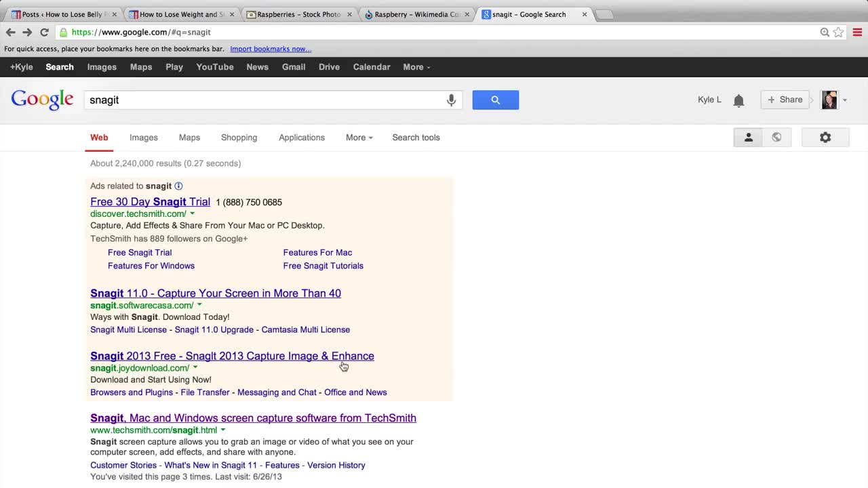This screenshot has width=868, height=488.
Task: Click Import bookmarks now link
Action: pyautogui.click(x=271, y=49)
